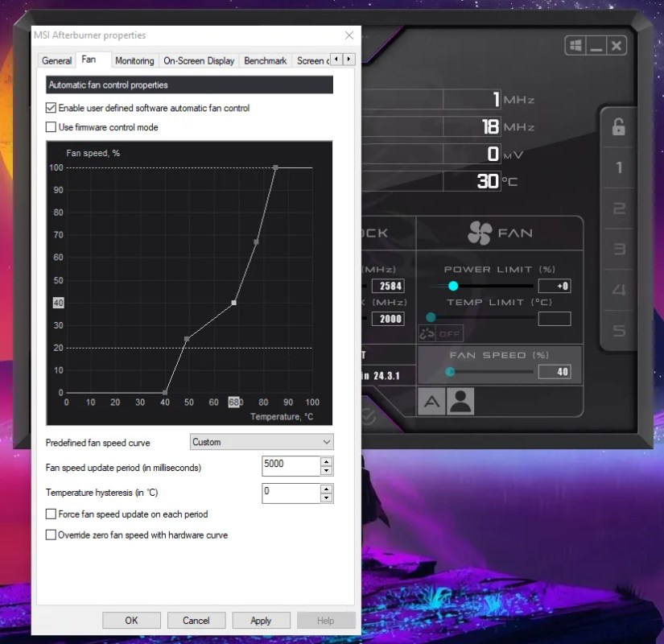Check Force fan speed update on each period
This screenshot has width=664, height=644.
click(x=51, y=514)
